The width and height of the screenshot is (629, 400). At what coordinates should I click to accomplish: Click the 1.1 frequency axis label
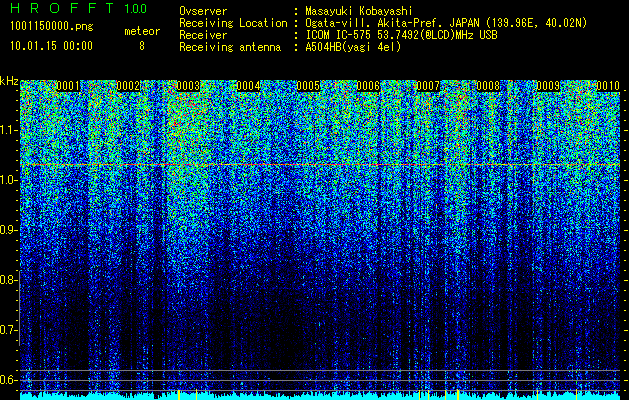tap(9, 130)
